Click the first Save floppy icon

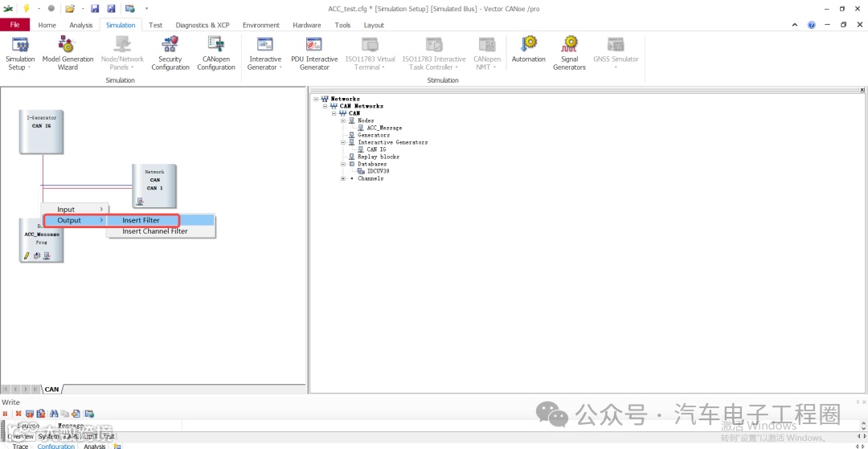[95, 8]
